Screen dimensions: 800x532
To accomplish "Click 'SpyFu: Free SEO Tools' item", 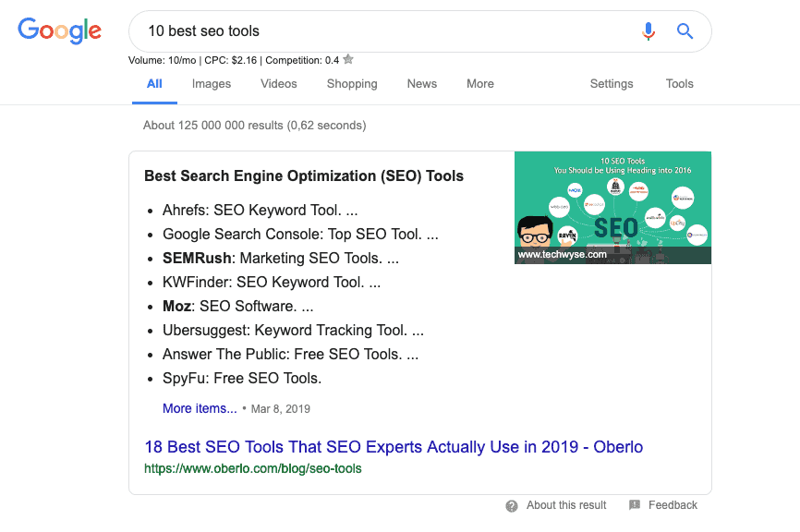I will tap(242, 378).
